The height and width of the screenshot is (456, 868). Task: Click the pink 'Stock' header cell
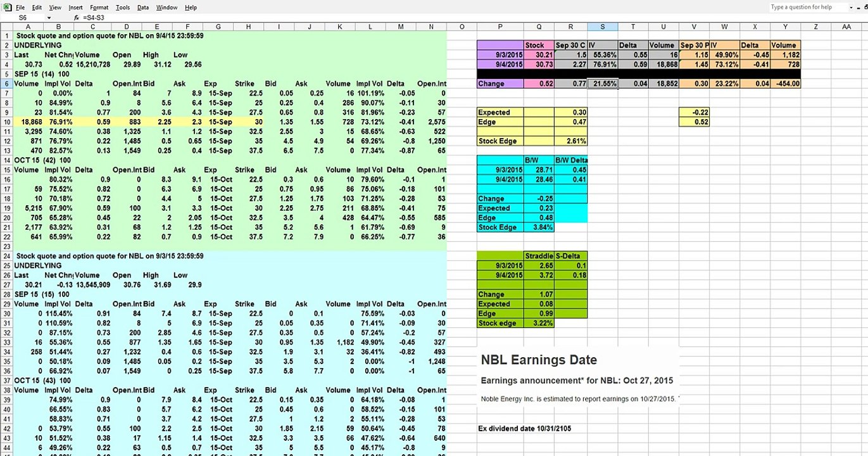point(539,46)
